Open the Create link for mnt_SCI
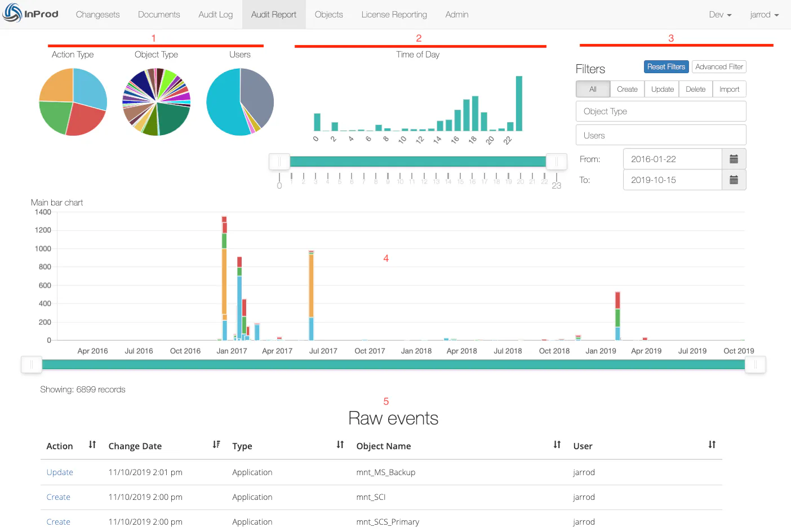Screen dimensions: 791x532 coord(59,497)
